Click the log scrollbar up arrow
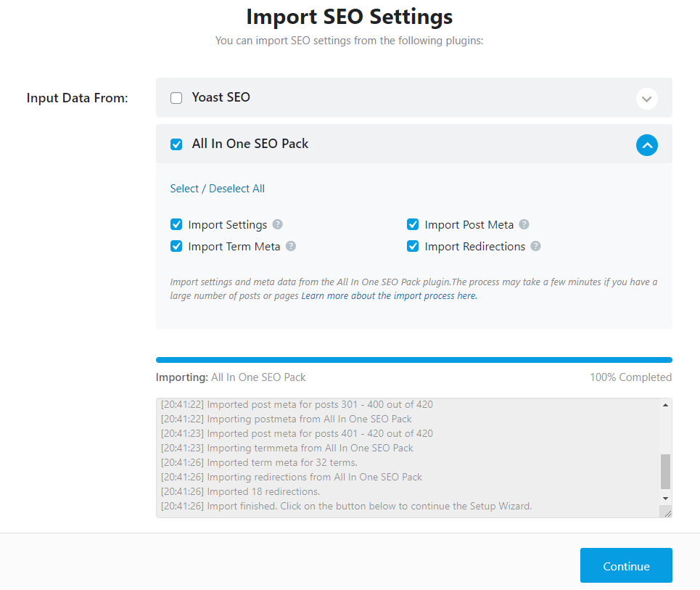 (665, 405)
